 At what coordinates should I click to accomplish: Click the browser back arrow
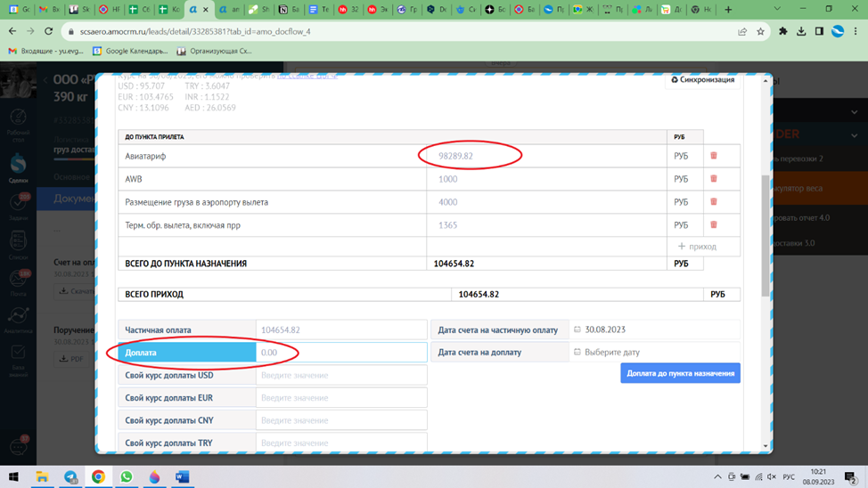[x=12, y=31]
